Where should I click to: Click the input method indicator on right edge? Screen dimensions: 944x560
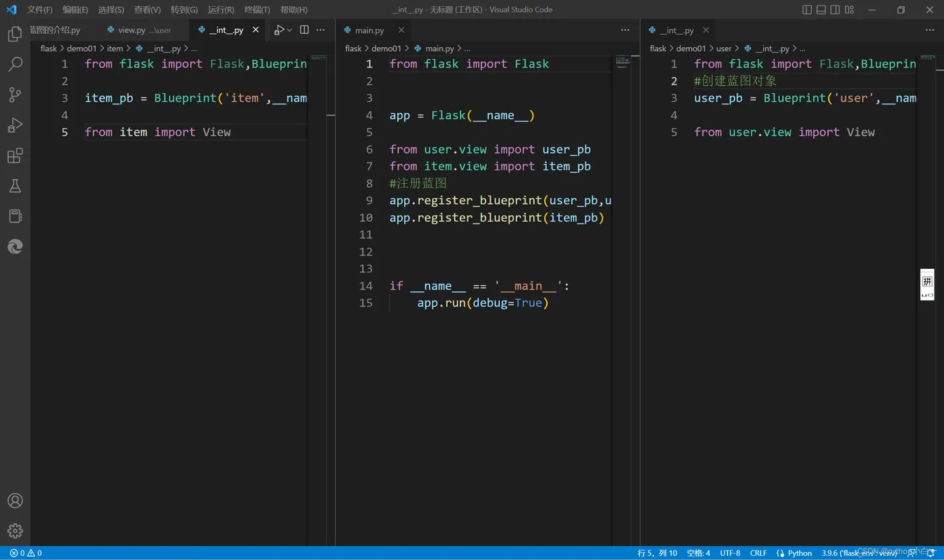[927, 284]
